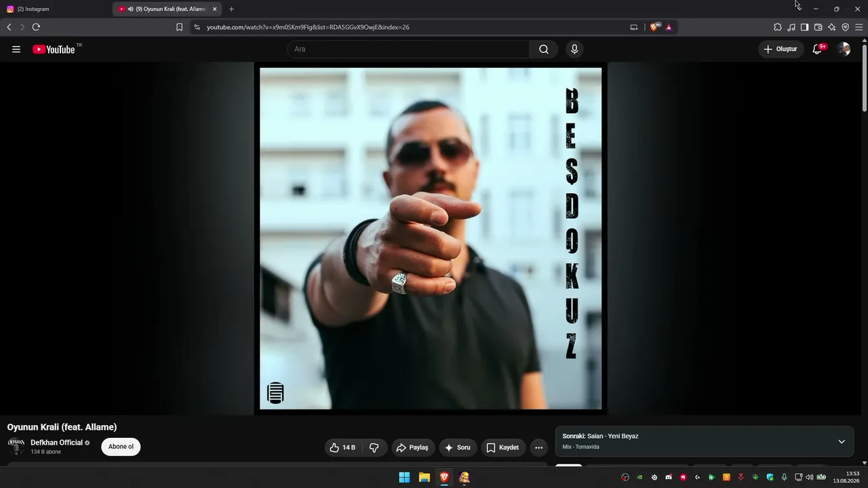Reload the current page

pos(36,27)
